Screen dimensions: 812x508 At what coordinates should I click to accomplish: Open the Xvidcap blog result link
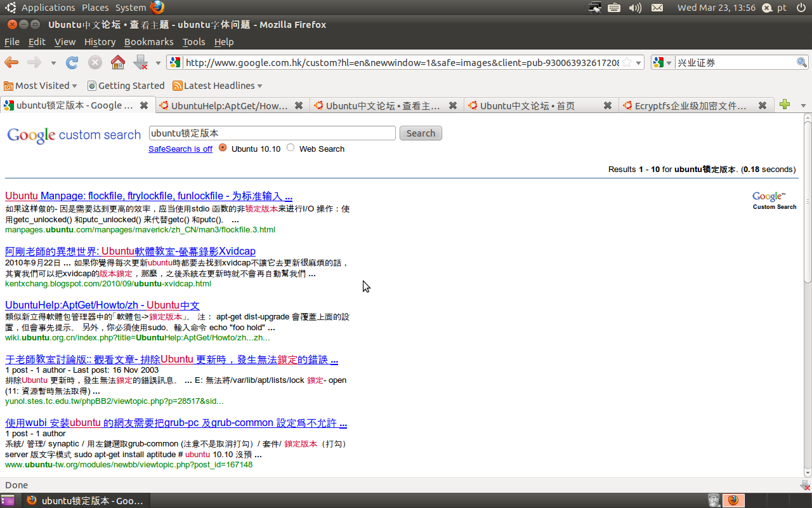[130, 251]
